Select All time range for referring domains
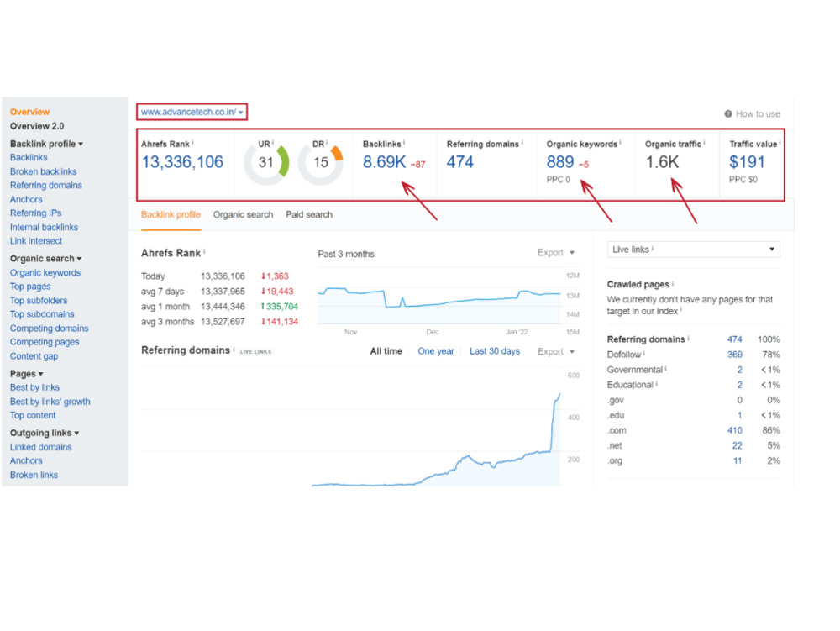The height and width of the screenshot is (631, 840). 386,351
